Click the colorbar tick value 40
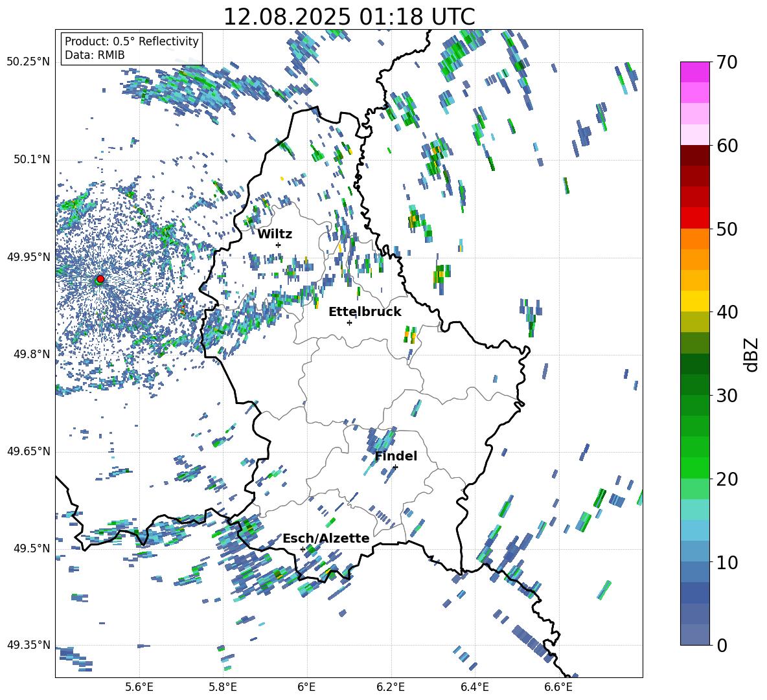The height and width of the screenshot is (700, 767). point(727,312)
